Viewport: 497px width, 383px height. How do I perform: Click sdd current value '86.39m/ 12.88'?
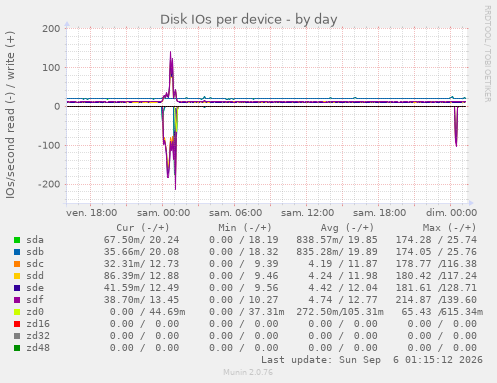(x=141, y=276)
